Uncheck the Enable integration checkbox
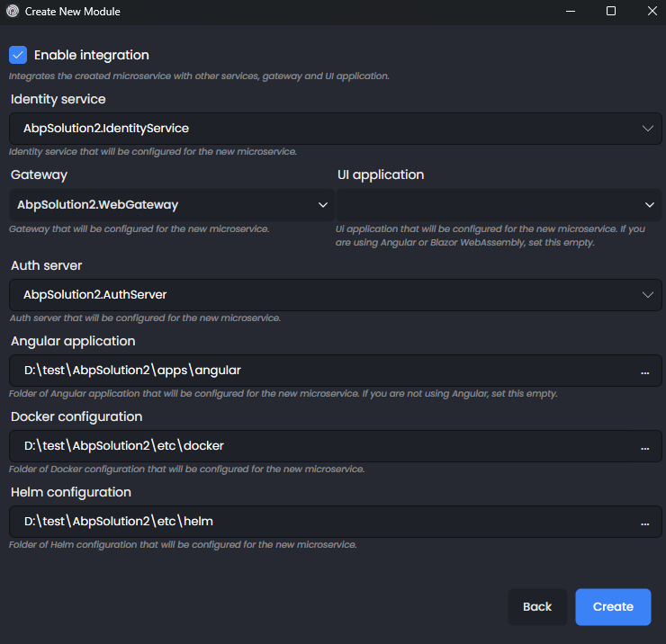Viewport: 666px width, 644px height. [x=18, y=56]
